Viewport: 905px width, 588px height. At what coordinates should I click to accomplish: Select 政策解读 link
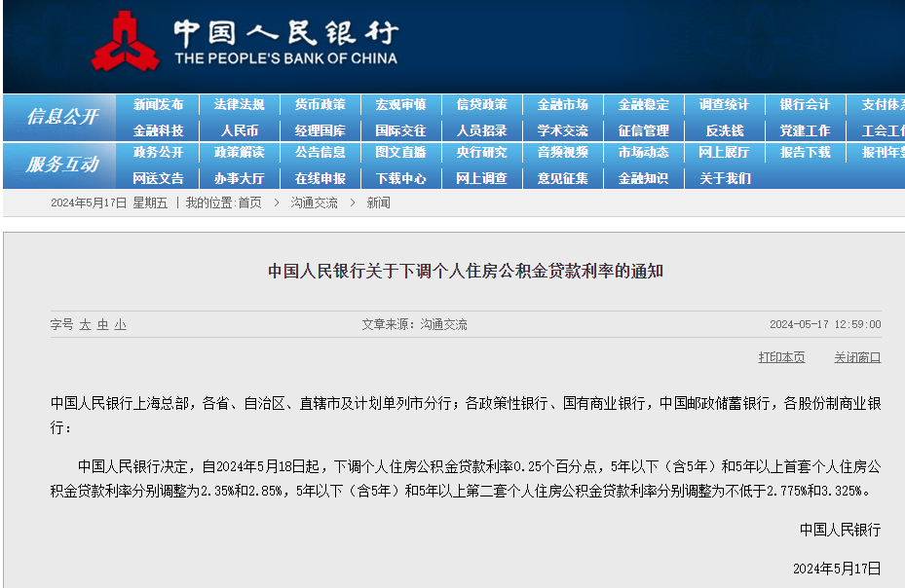click(239, 152)
